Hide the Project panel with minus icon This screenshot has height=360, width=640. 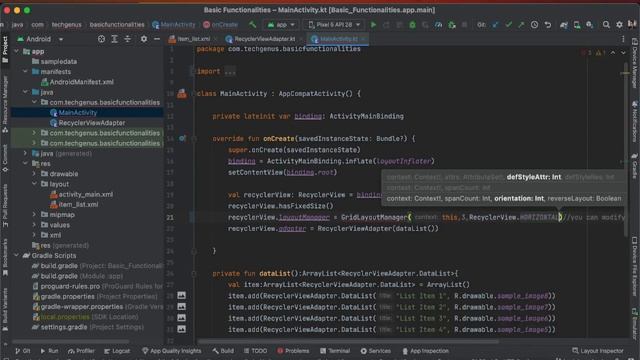(x=157, y=39)
